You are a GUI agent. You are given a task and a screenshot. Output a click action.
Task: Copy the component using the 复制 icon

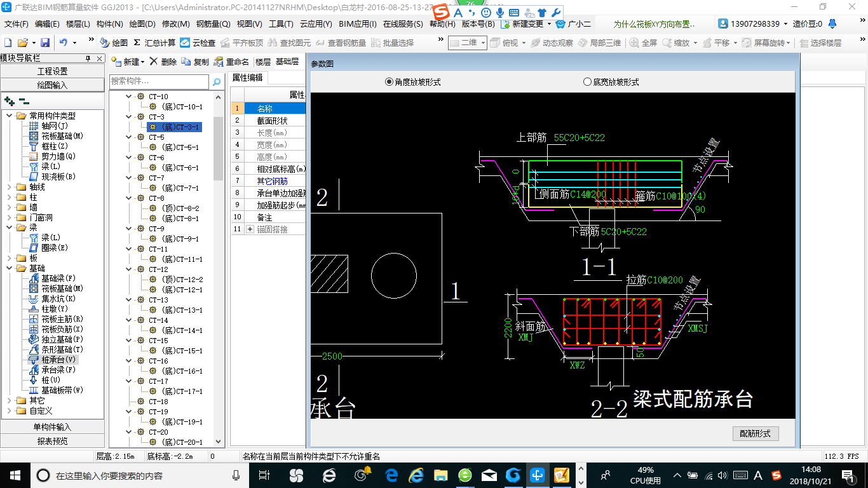195,62
